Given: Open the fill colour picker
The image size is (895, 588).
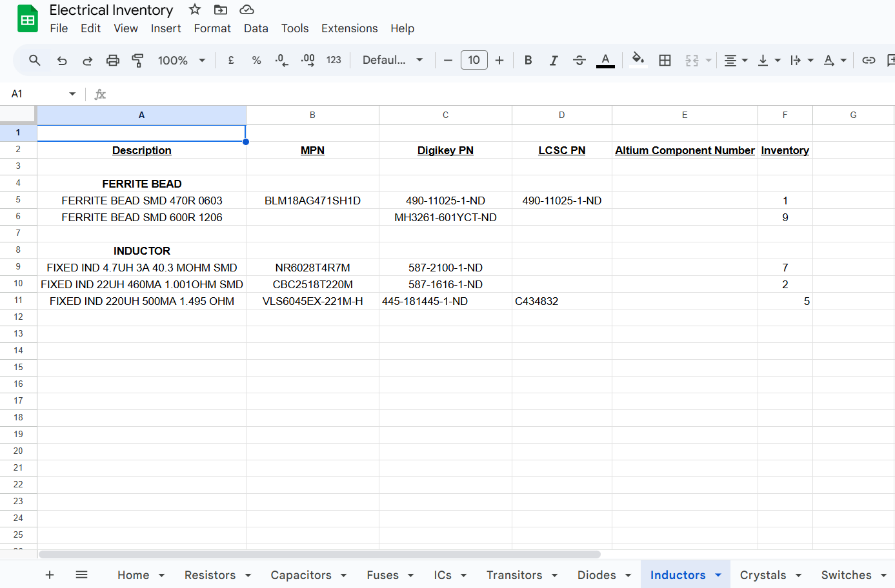Looking at the screenshot, I should click(638, 61).
